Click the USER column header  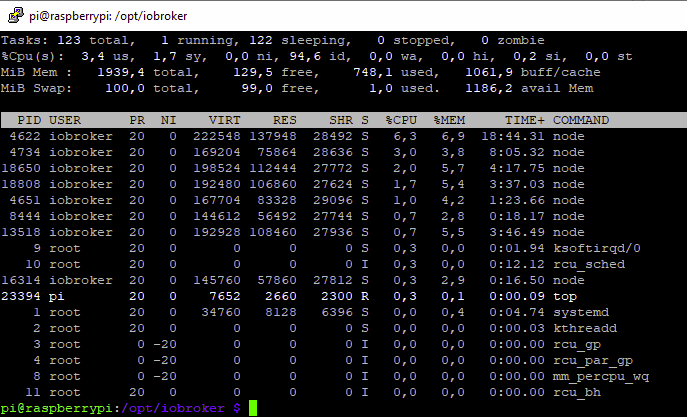(x=65, y=120)
